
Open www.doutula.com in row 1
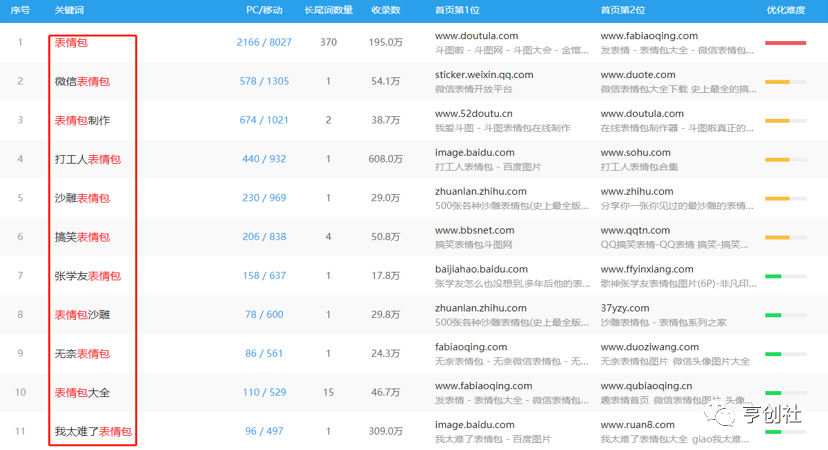tap(476, 36)
